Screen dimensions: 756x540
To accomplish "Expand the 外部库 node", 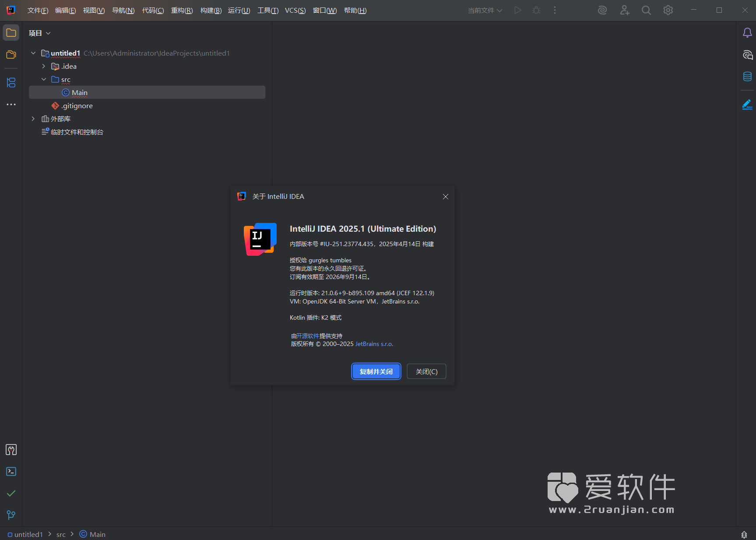I will tap(33, 119).
